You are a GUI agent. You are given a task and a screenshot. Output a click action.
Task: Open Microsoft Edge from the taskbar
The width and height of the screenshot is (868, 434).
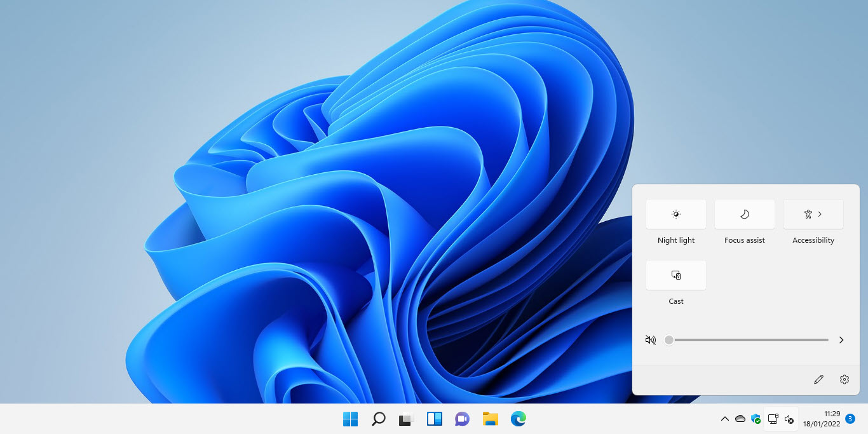coord(518,419)
